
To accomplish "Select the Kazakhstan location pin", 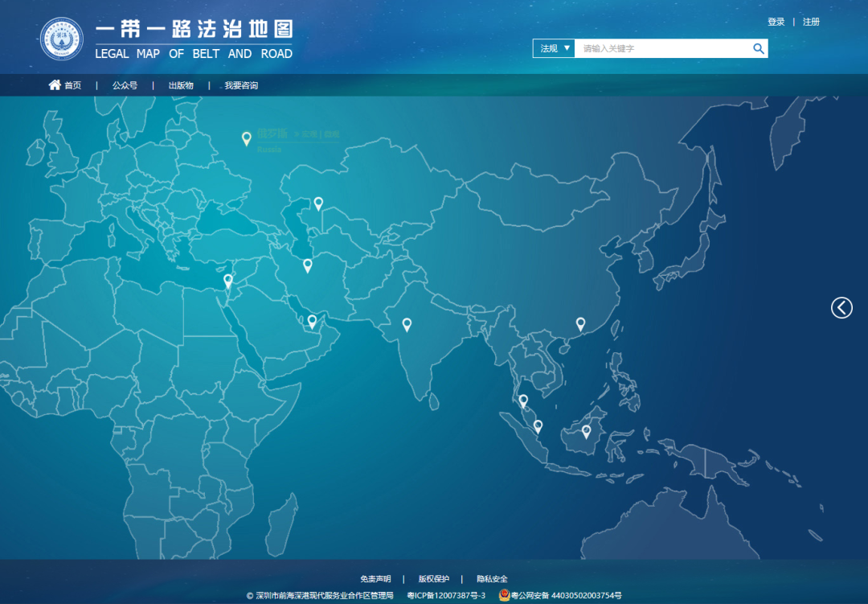I will tap(318, 204).
